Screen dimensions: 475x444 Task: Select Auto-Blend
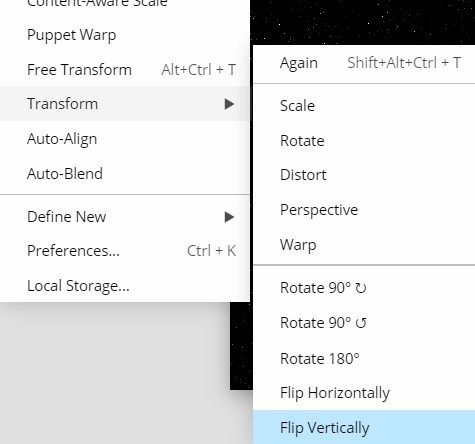(125, 173)
